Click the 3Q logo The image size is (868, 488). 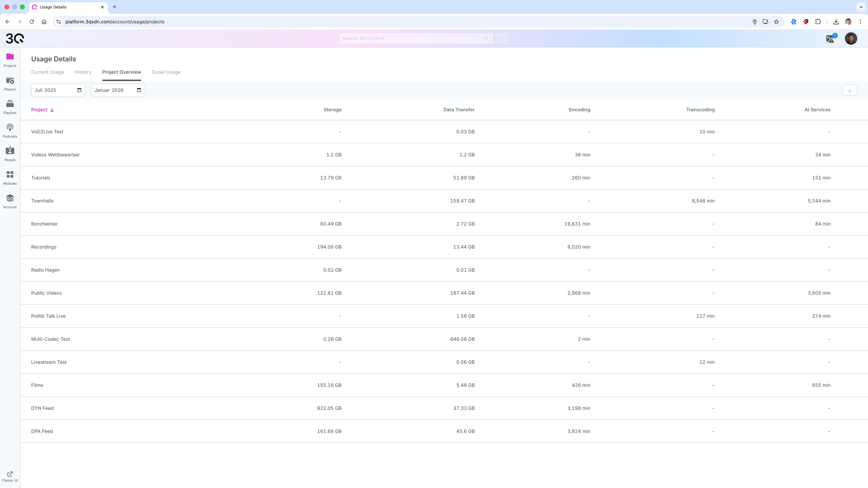pos(15,38)
